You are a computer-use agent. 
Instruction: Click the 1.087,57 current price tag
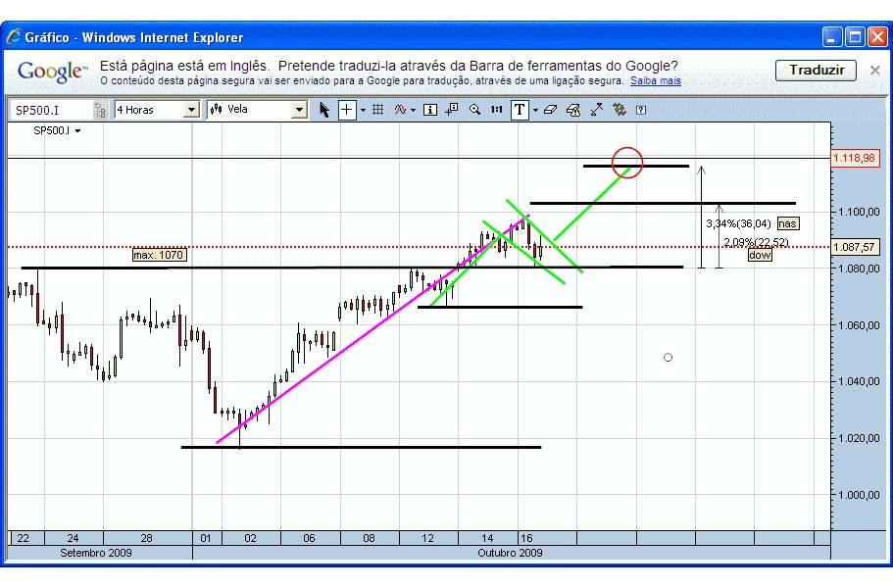click(854, 247)
